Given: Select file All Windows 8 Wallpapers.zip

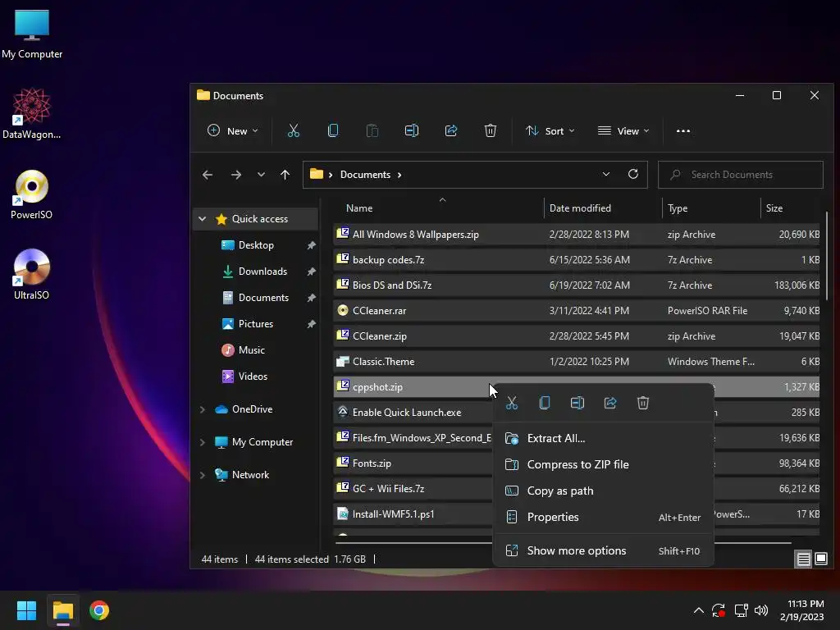Looking at the screenshot, I should pos(577,235).
